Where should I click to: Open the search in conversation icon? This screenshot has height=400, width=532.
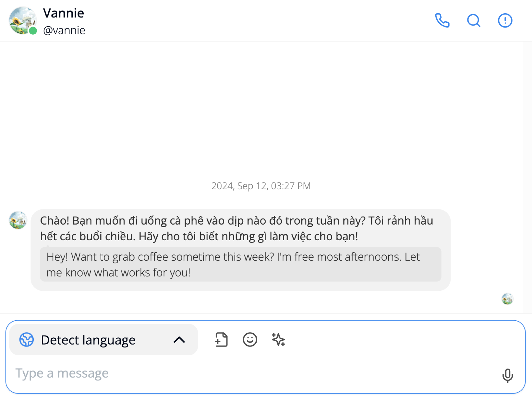tap(474, 20)
